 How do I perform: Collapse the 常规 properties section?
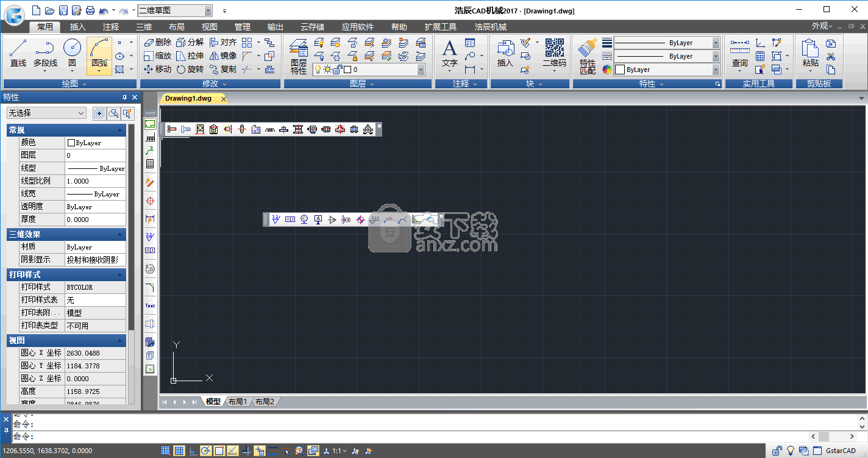coord(120,130)
